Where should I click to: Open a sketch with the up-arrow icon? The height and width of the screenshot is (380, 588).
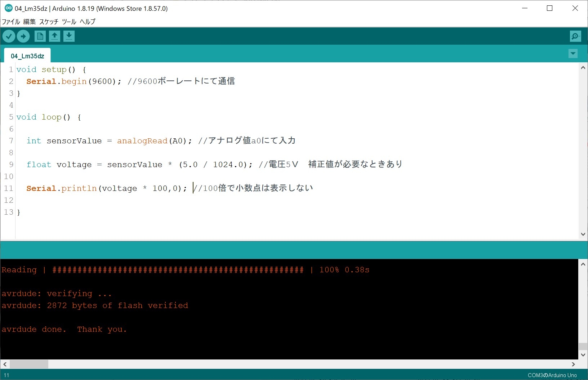(x=54, y=36)
